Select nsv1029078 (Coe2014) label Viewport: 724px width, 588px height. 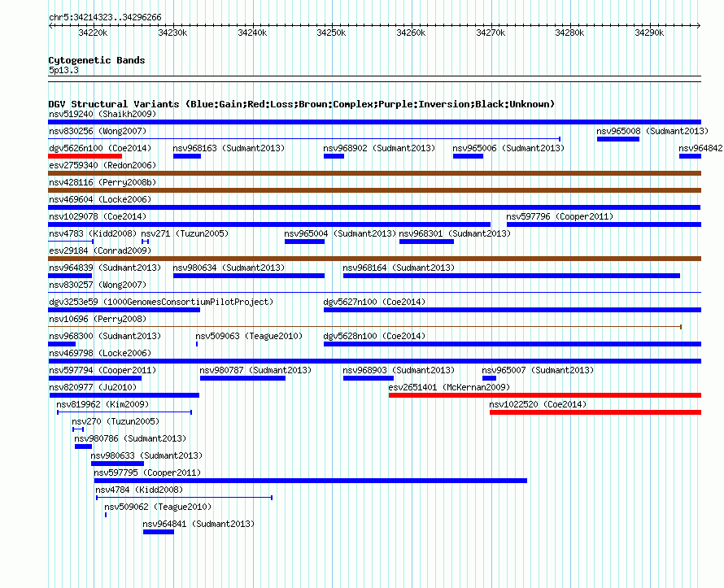click(x=98, y=216)
